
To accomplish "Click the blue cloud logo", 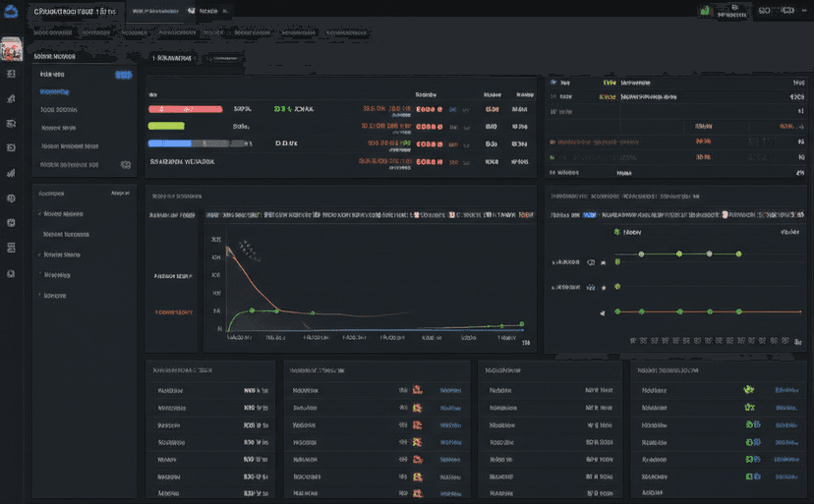I will [11, 11].
